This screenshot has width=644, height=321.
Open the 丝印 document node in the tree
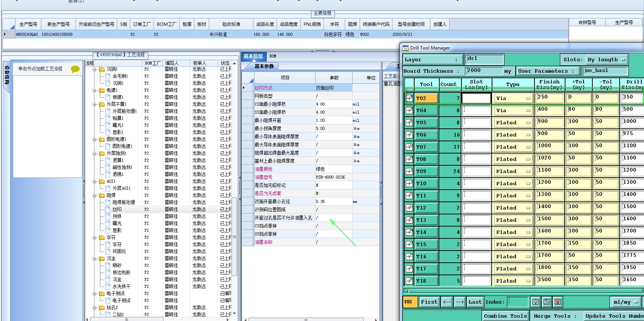click(117, 209)
